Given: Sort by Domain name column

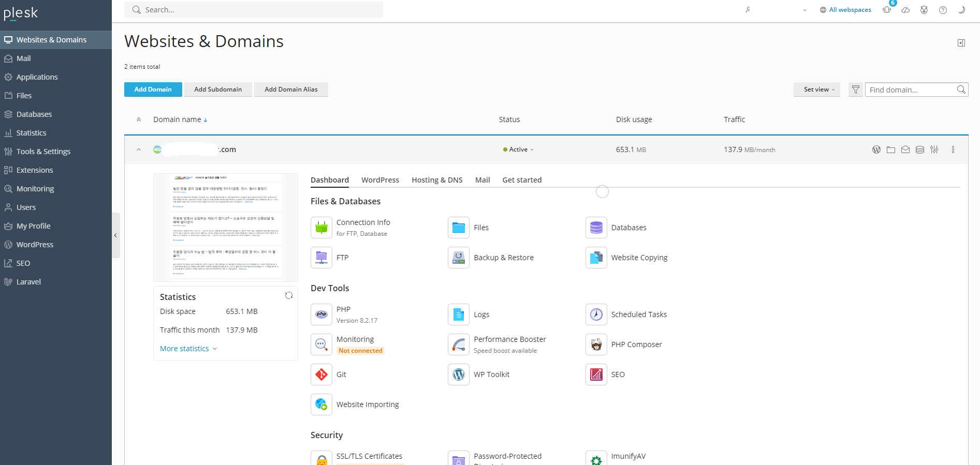Looking at the screenshot, I should click(x=180, y=119).
